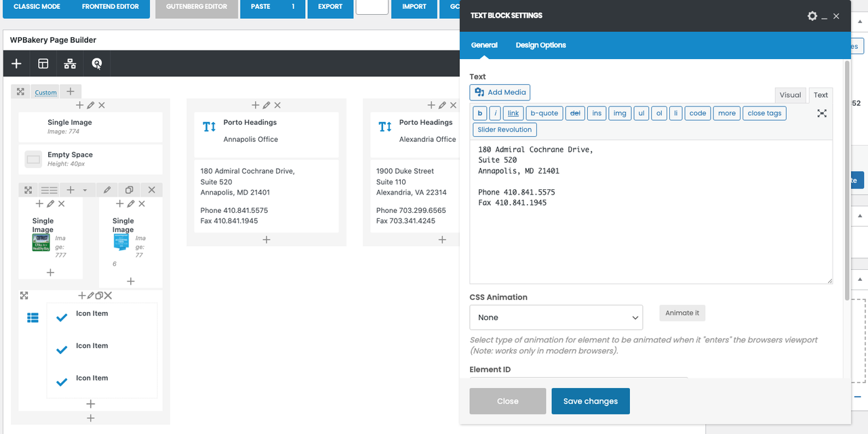Switch to the Design Options tab

click(540, 45)
